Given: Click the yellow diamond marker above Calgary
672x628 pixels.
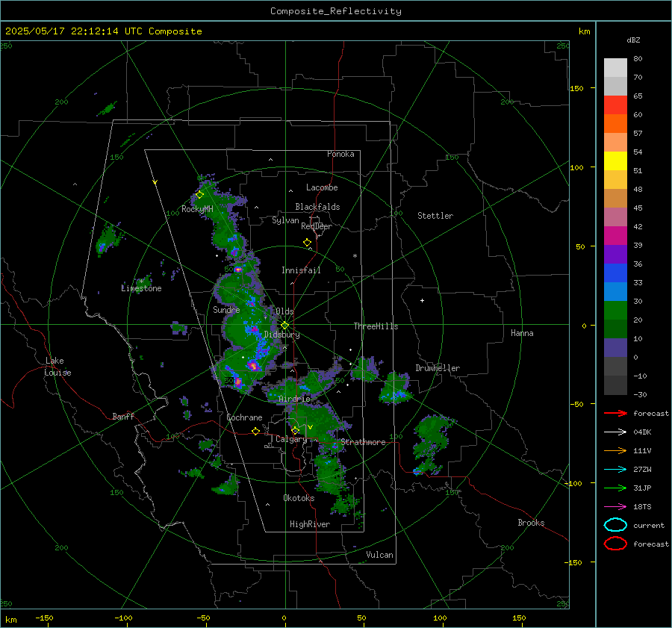Looking at the screenshot, I should click(295, 430).
